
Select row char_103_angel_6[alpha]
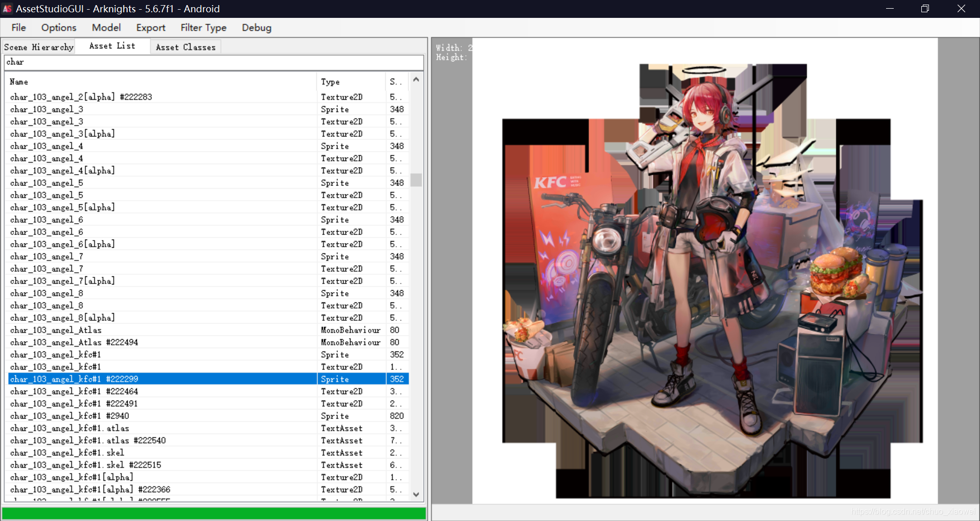pyautogui.click(x=209, y=244)
